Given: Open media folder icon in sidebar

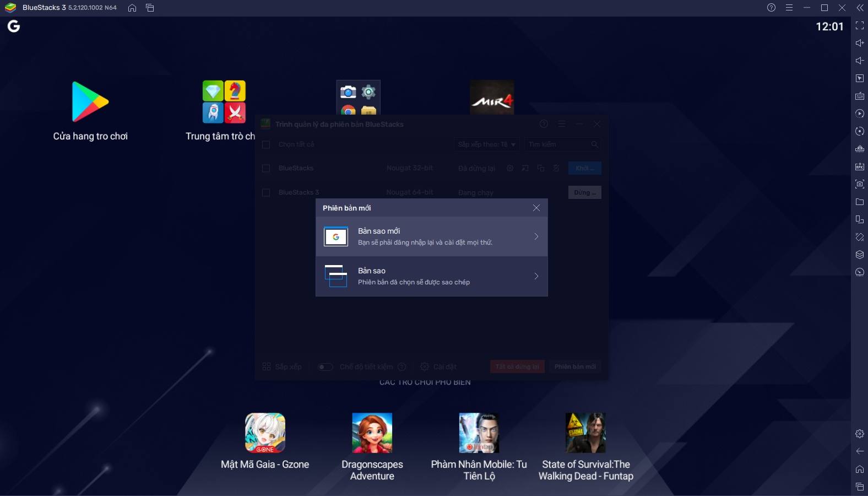Looking at the screenshot, I should tap(859, 202).
